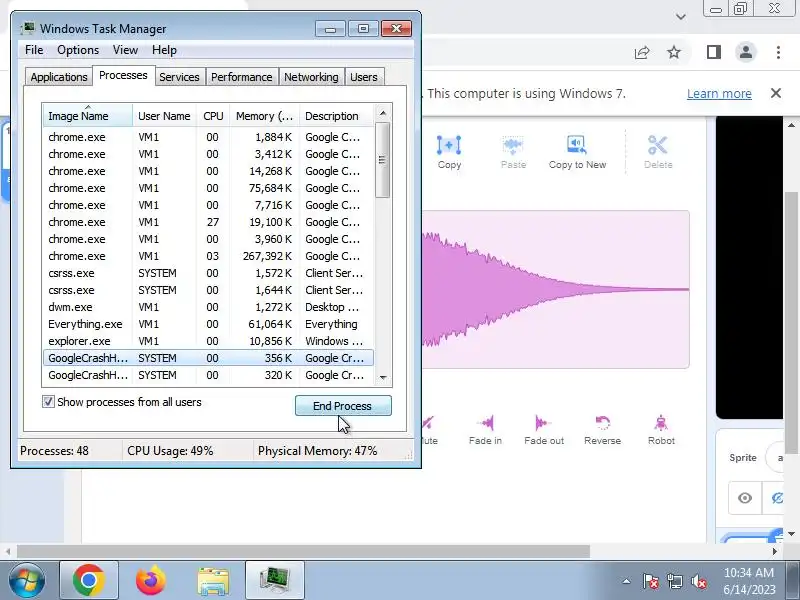Open the Task Manager View menu
Screen dimensions: 800x600
coord(126,50)
